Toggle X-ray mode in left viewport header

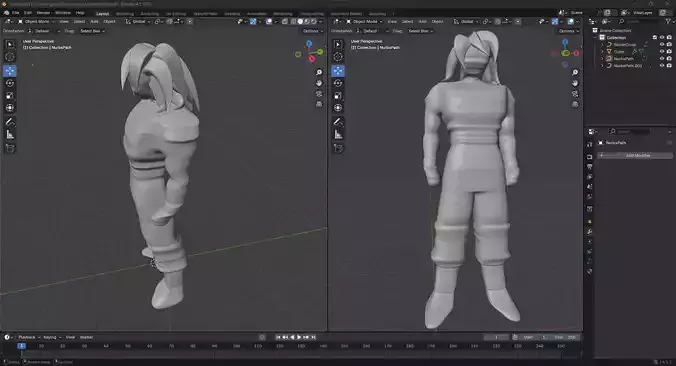coord(285,22)
